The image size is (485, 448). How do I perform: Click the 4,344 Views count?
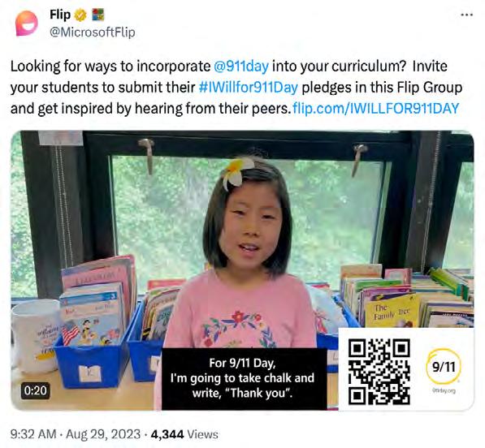coord(184,434)
